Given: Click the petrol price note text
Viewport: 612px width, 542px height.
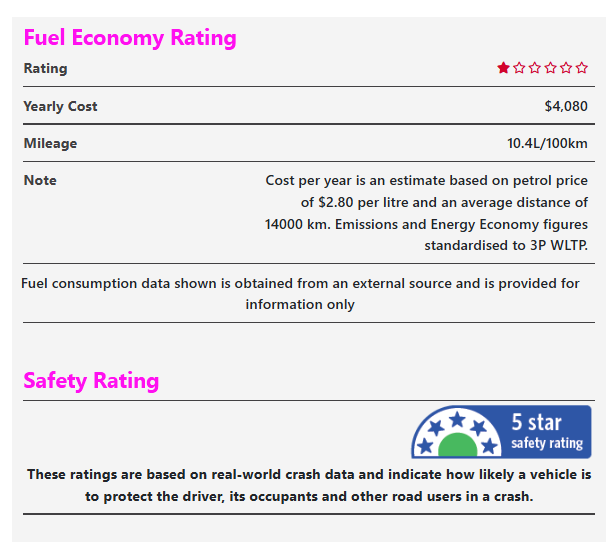Looking at the screenshot, I should tap(426, 213).
